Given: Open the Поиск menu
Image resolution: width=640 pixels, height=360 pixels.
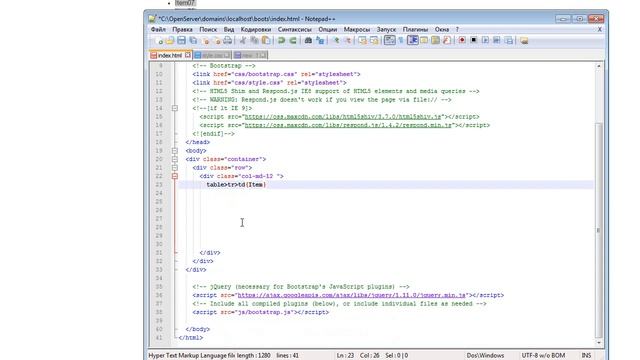Looking at the screenshot, I should coord(208,29).
